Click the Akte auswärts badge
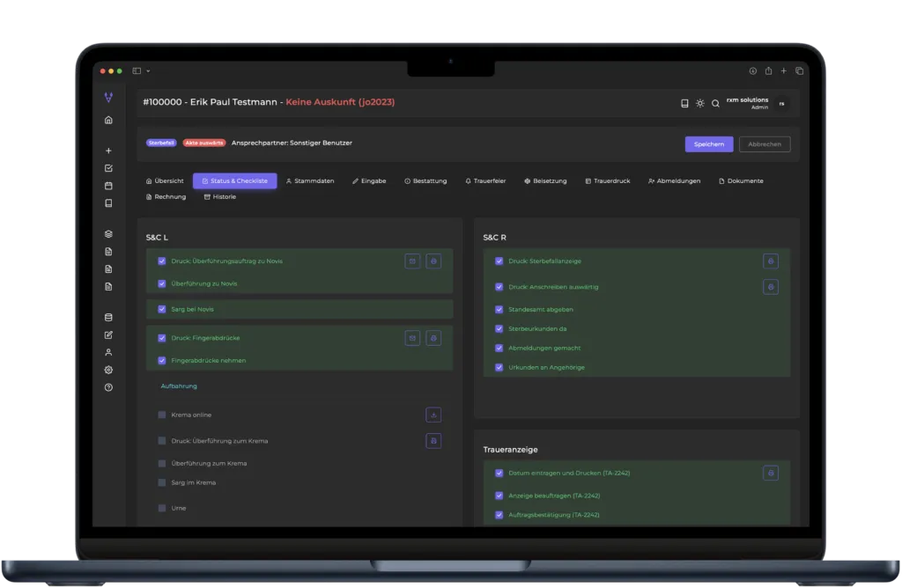Viewport: 902px width, 588px height. tap(203, 143)
